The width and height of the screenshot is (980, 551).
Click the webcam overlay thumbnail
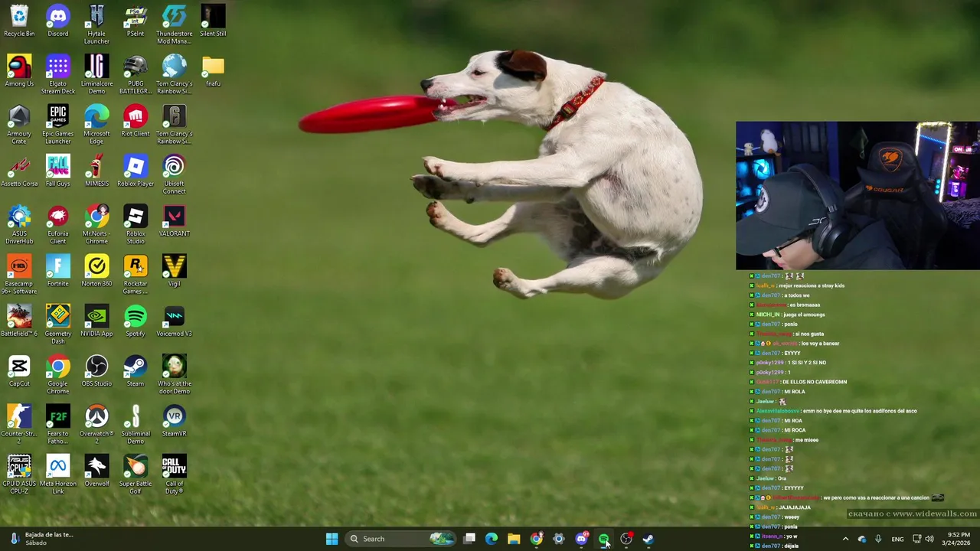(857, 196)
